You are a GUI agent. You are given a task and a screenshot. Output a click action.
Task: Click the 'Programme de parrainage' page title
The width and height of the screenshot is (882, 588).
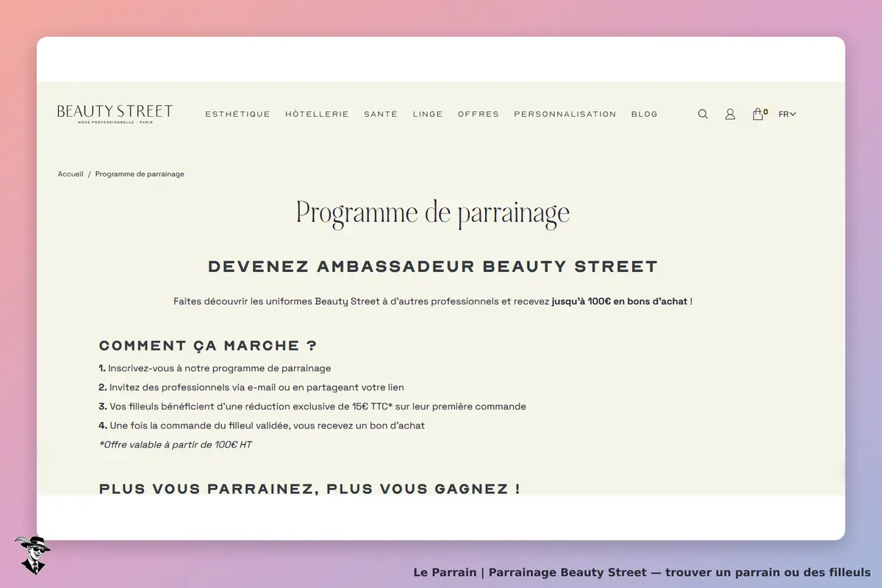[433, 213]
